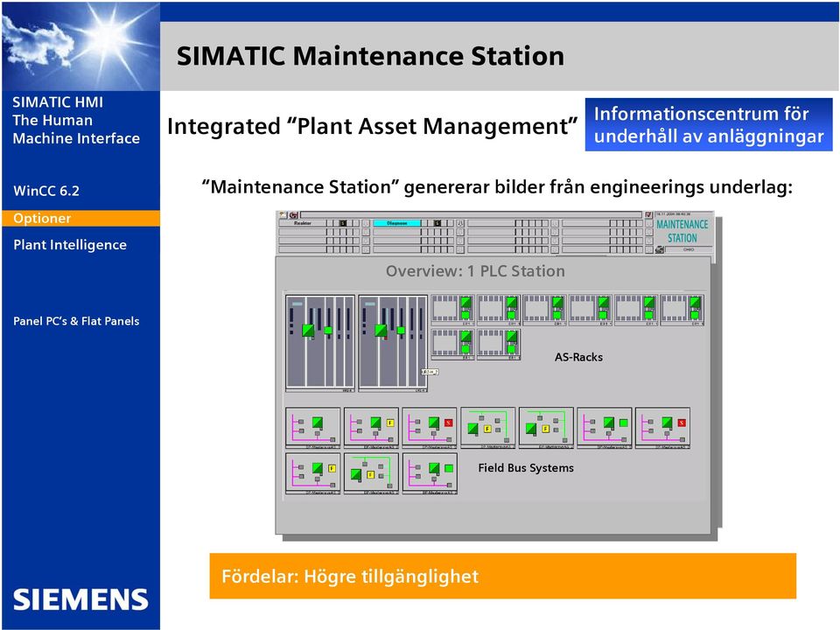Image resolution: width=840 pixels, height=630 pixels.
Task: Open the fifth field bus tile with green bus lines
Action: pyautogui.click(x=546, y=428)
